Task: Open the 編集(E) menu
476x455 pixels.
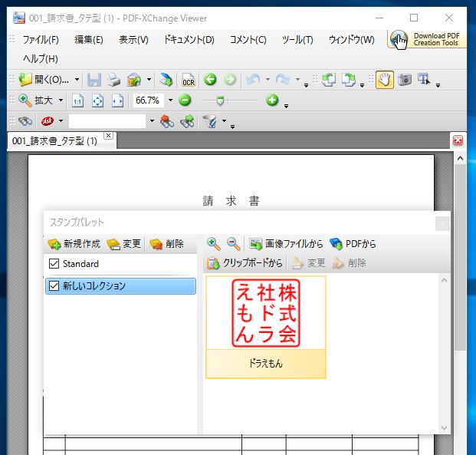Action: [x=89, y=40]
